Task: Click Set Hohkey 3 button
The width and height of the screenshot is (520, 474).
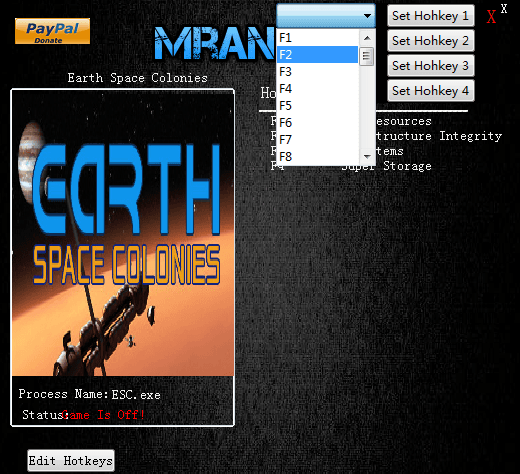Action: tap(431, 66)
